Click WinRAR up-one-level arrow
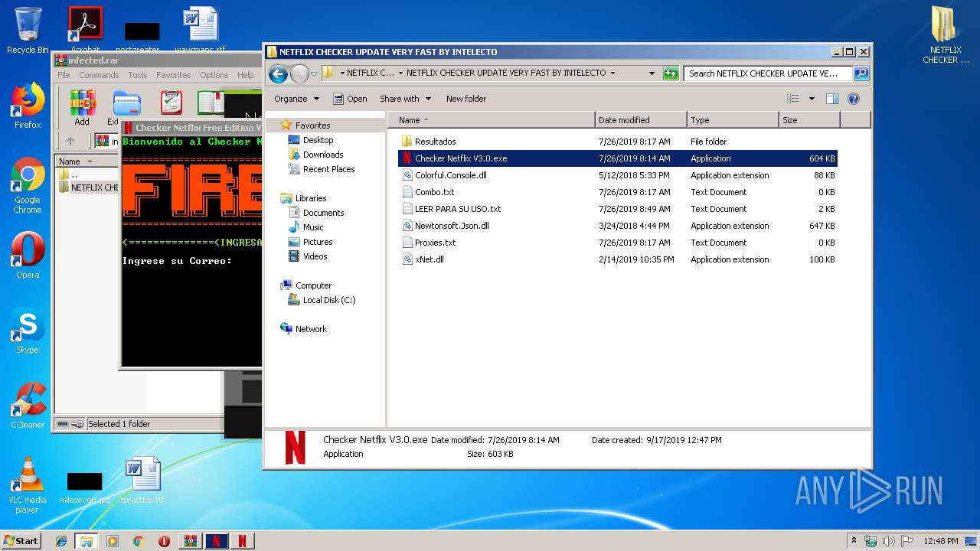The image size is (980, 551). pyautogui.click(x=70, y=141)
